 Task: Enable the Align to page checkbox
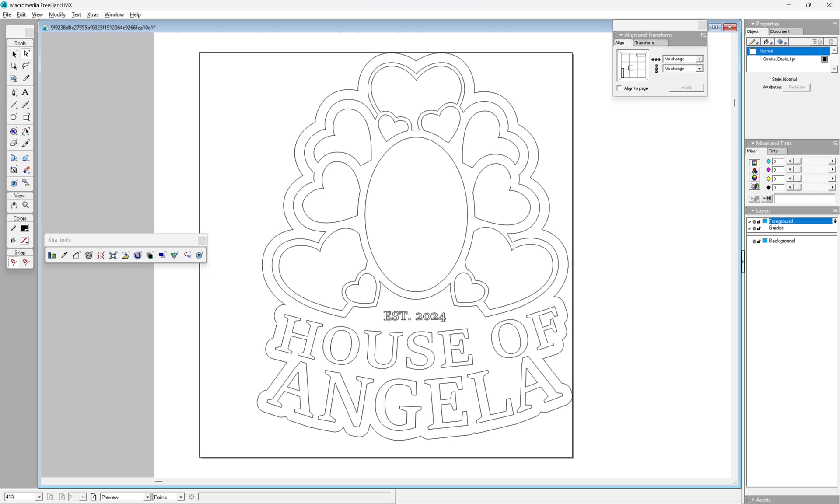pos(619,88)
